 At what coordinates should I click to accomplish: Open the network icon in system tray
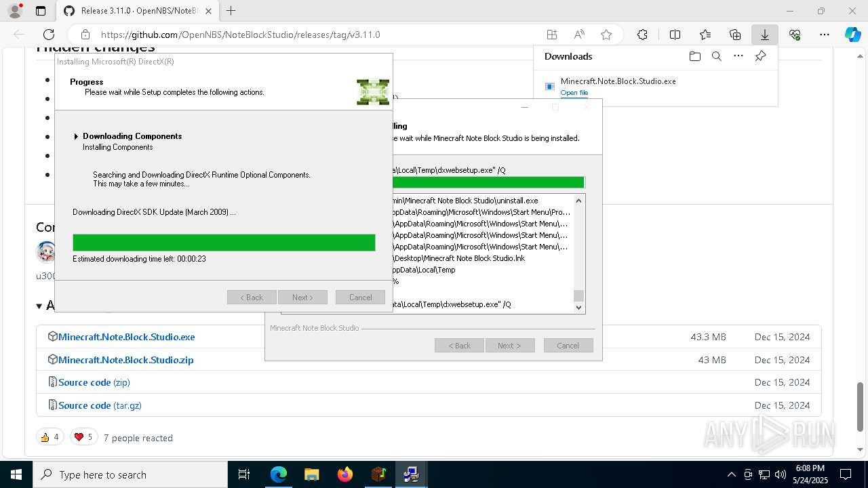coord(764,474)
